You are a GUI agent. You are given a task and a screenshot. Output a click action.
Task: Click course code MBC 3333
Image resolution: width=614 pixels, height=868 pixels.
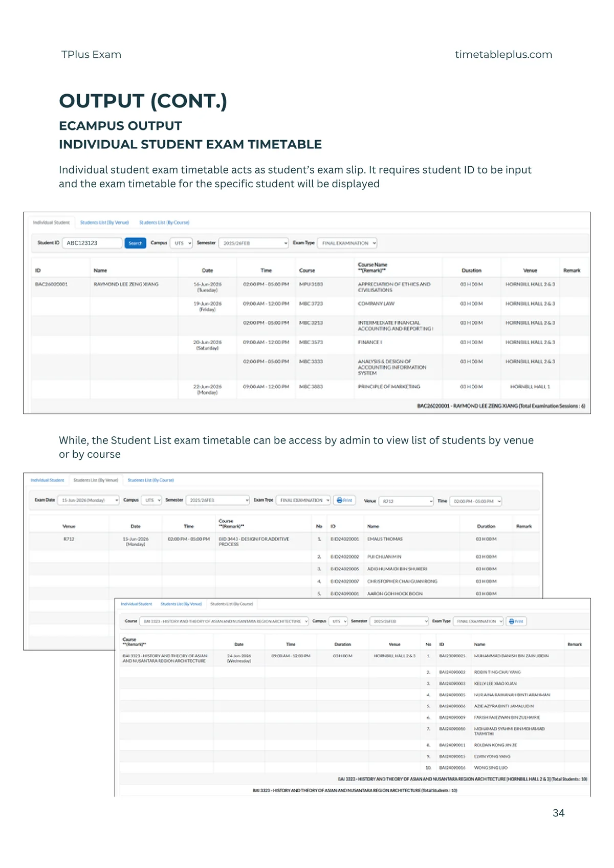click(x=311, y=362)
